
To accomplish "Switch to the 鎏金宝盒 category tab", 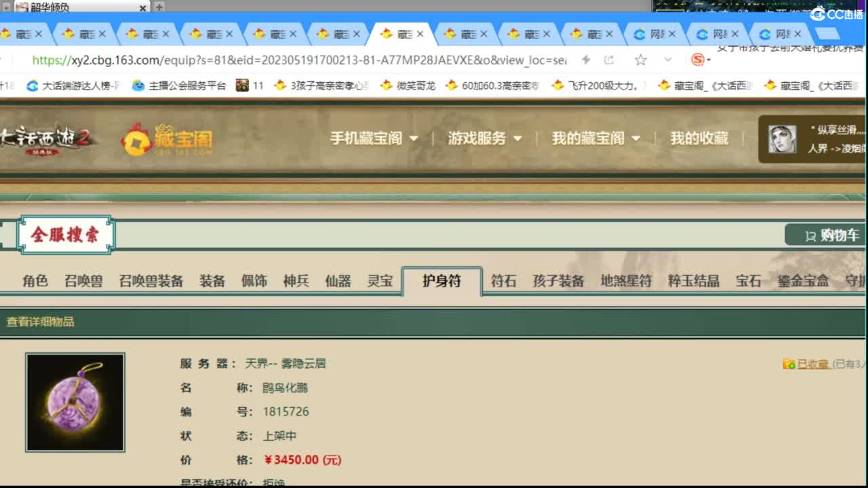I will click(803, 281).
